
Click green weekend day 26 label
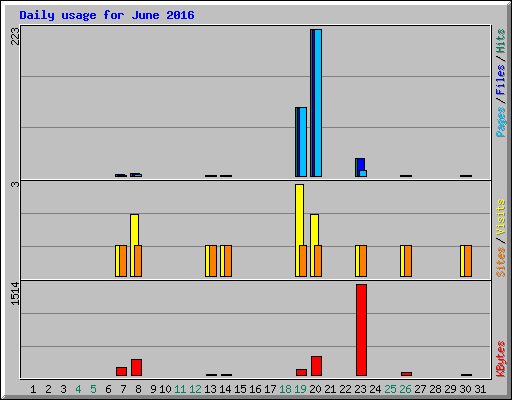(x=405, y=389)
